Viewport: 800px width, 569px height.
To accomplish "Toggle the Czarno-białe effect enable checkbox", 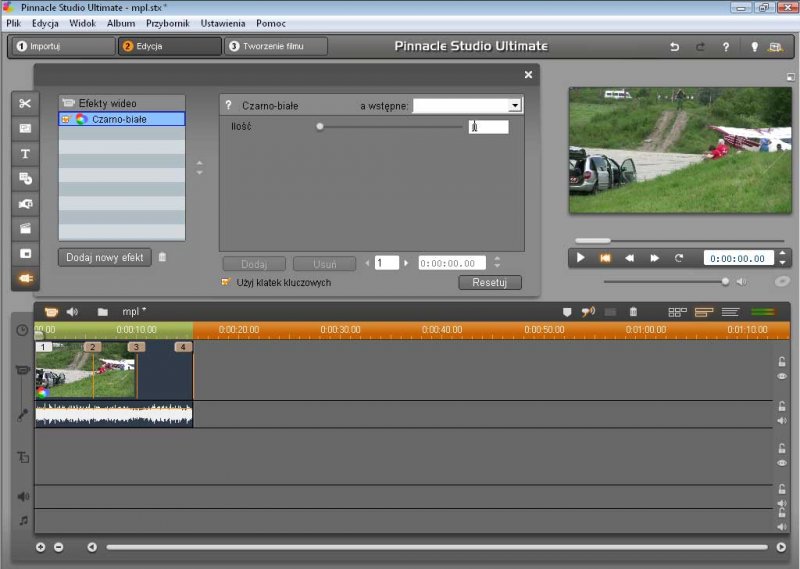I will pos(66,119).
